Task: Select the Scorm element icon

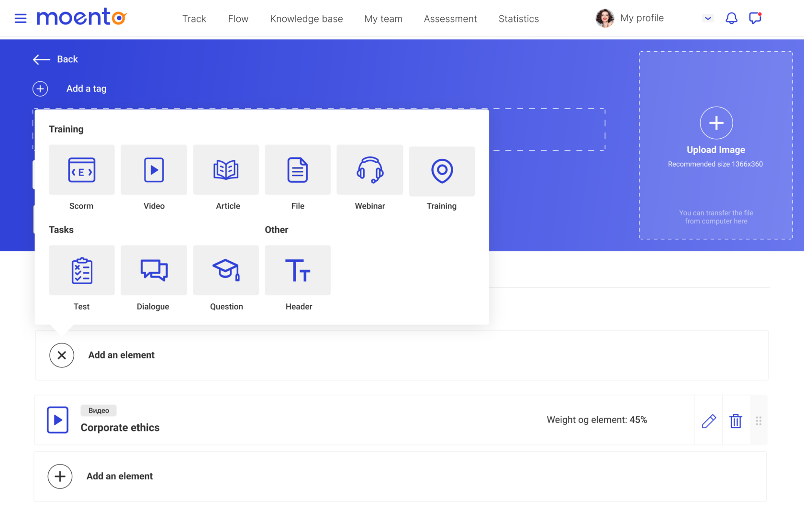Action: point(81,170)
